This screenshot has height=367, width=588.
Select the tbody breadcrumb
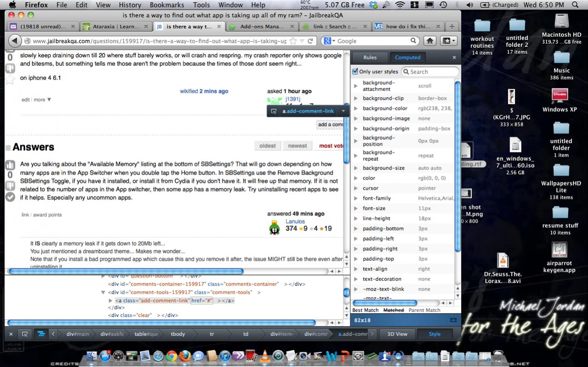coord(178,334)
